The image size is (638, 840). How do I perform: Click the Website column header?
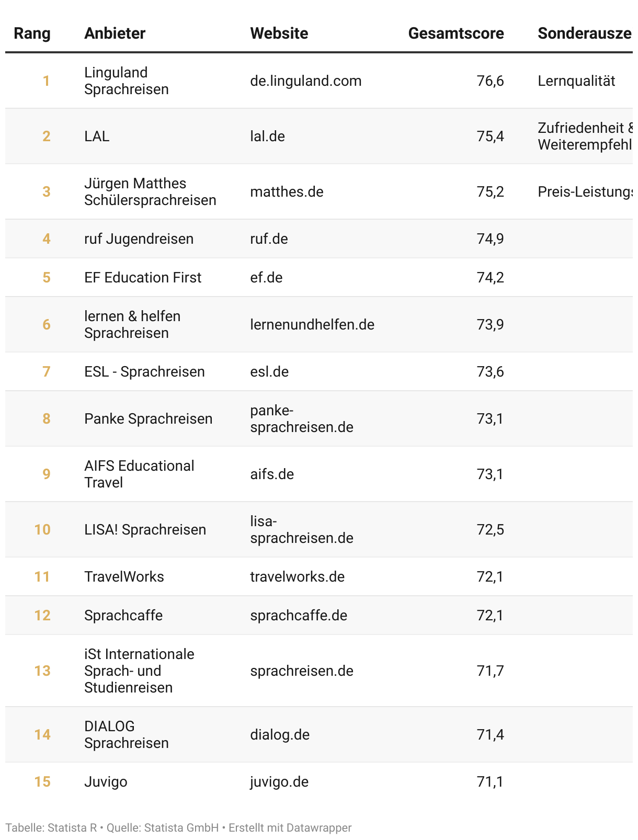(279, 33)
